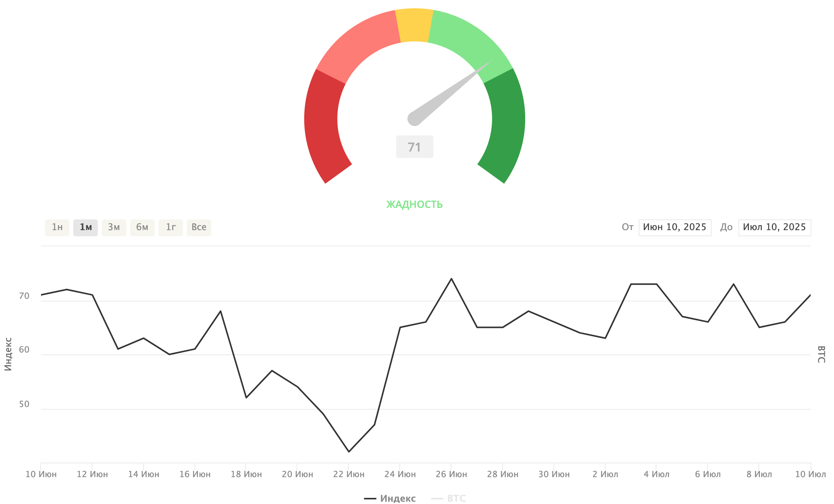This screenshot has width=834, height=504.
Task: Click the ЖАДНОСТЬ status label
Action: pyautogui.click(x=414, y=204)
